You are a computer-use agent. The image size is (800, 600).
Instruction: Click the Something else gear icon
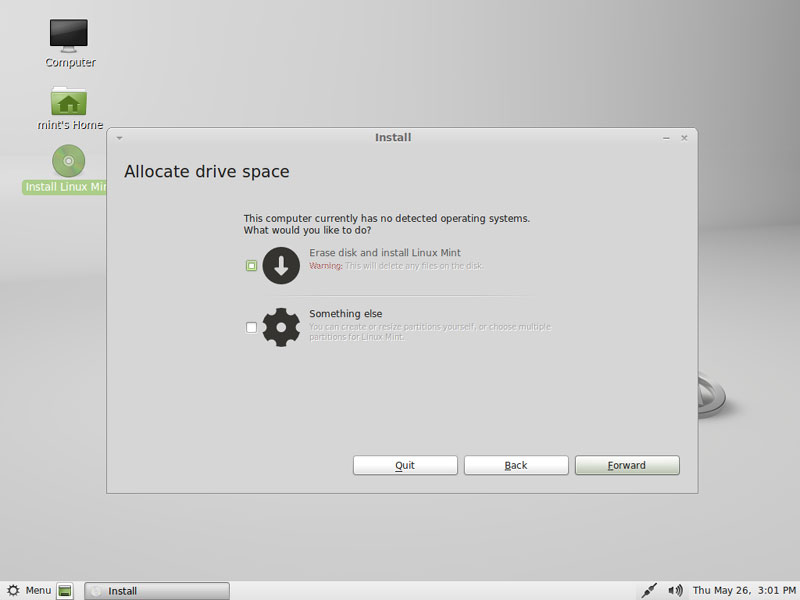coord(281,327)
